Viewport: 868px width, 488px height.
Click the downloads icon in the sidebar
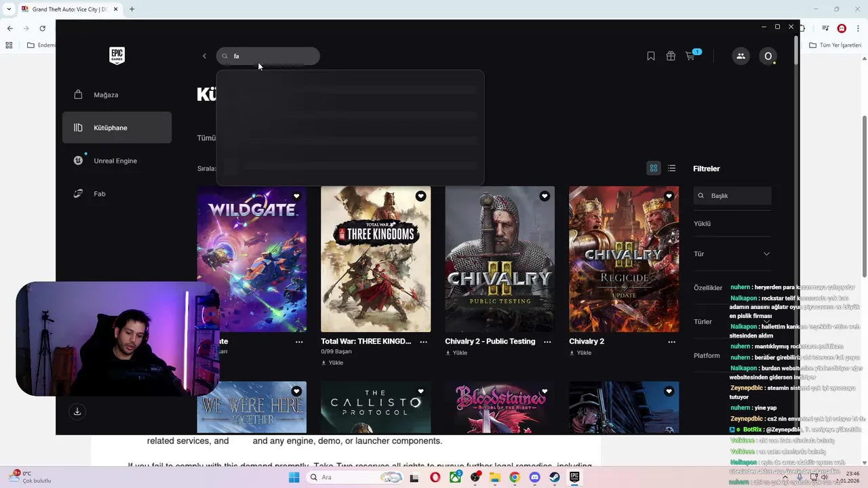coord(77,411)
